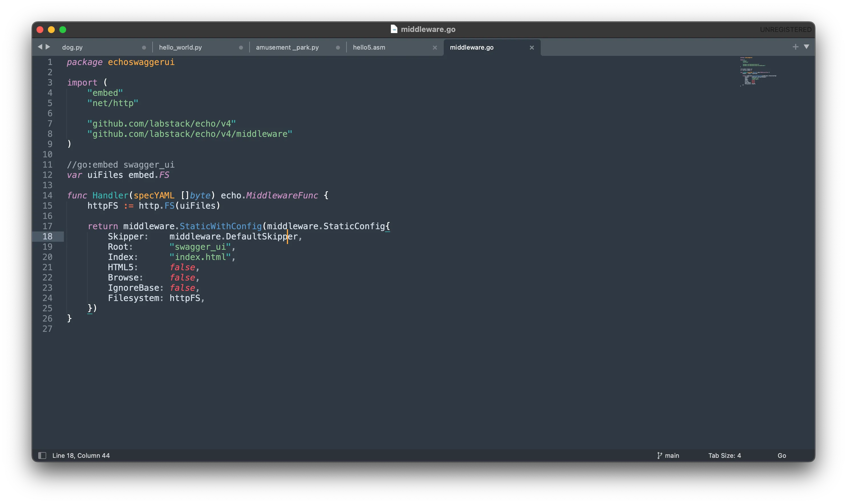Screen dimensions: 847x504
Task: Open the tab overflow dropdown arrow
Action: [x=807, y=47]
